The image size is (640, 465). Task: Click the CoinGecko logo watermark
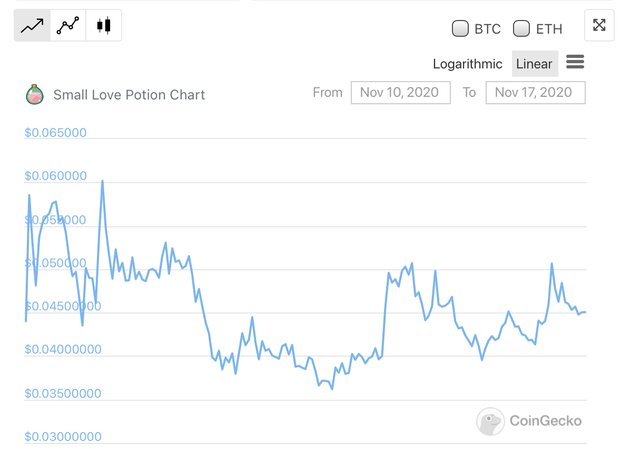pyautogui.click(x=490, y=421)
